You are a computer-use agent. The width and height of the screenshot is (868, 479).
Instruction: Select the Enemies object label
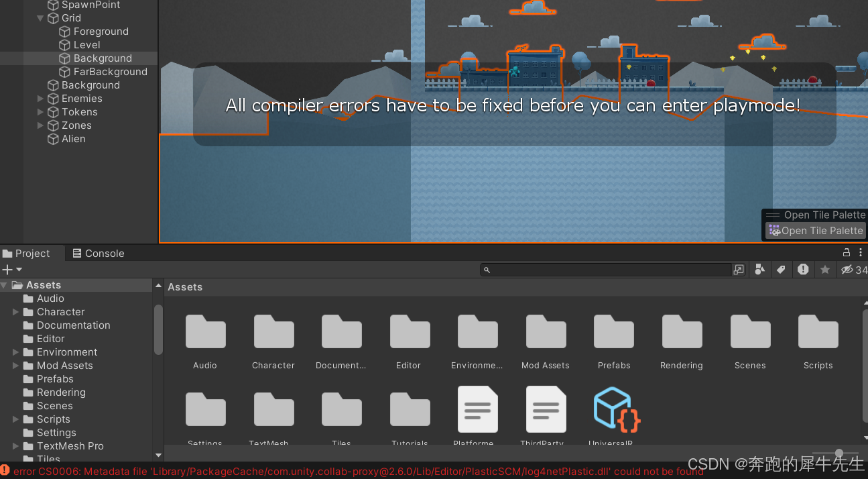pyautogui.click(x=82, y=99)
